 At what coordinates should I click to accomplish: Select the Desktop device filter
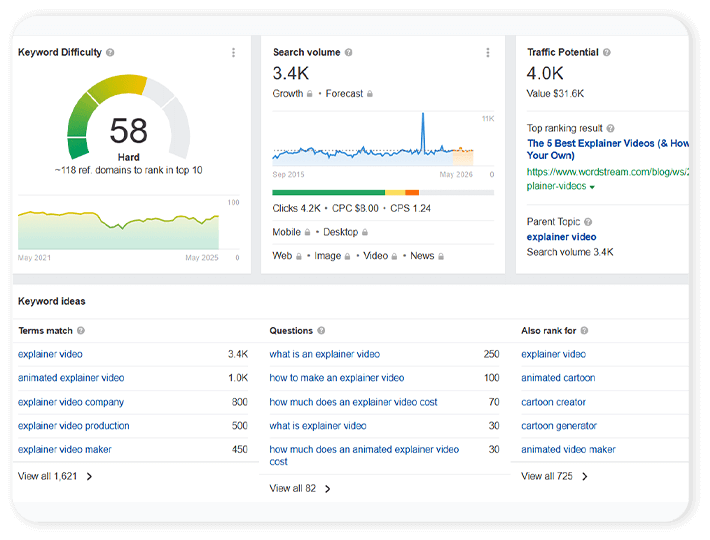[341, 232]
